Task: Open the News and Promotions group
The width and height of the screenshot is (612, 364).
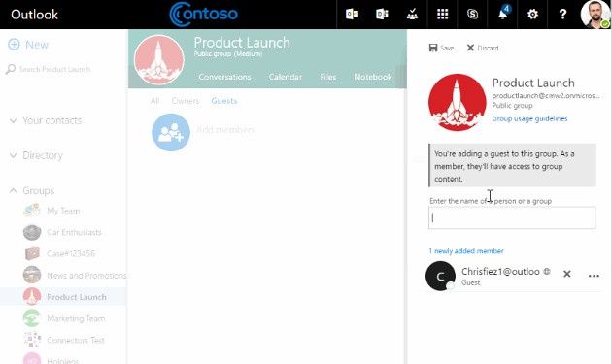Action: [74, 276]
